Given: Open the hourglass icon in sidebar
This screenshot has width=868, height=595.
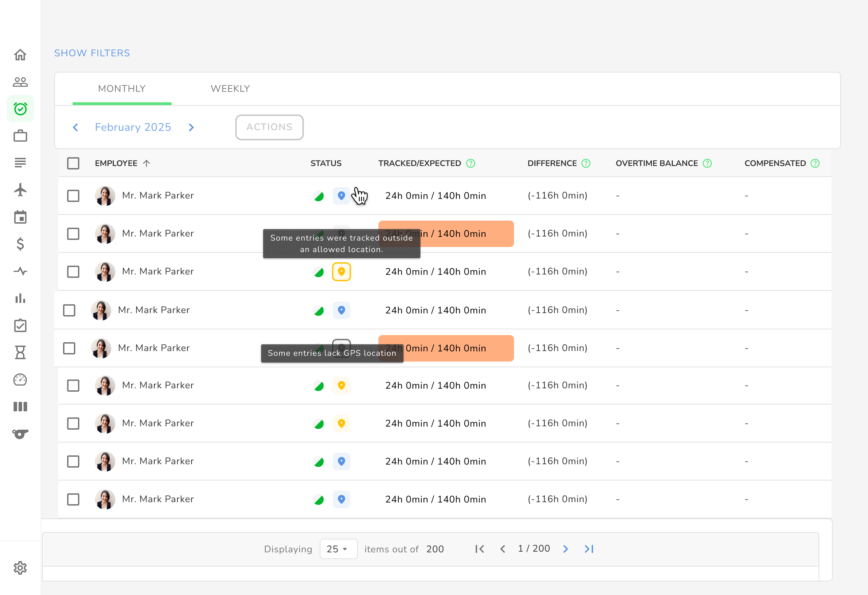Looking at the screenshot, I should (x=20, y=352).
